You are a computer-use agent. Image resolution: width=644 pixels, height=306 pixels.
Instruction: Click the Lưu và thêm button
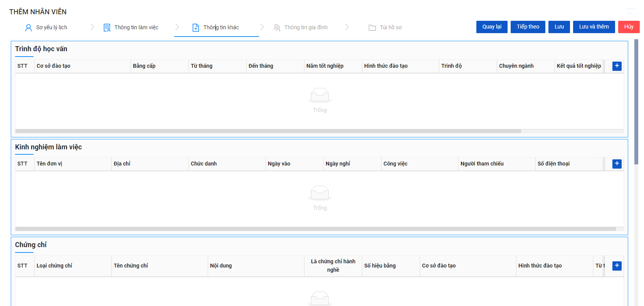tap(594, 27)
